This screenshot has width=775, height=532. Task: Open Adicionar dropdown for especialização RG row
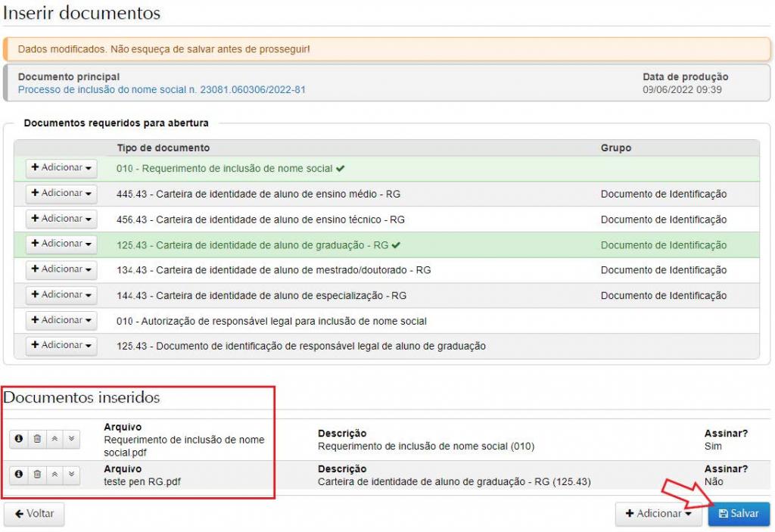61,295
